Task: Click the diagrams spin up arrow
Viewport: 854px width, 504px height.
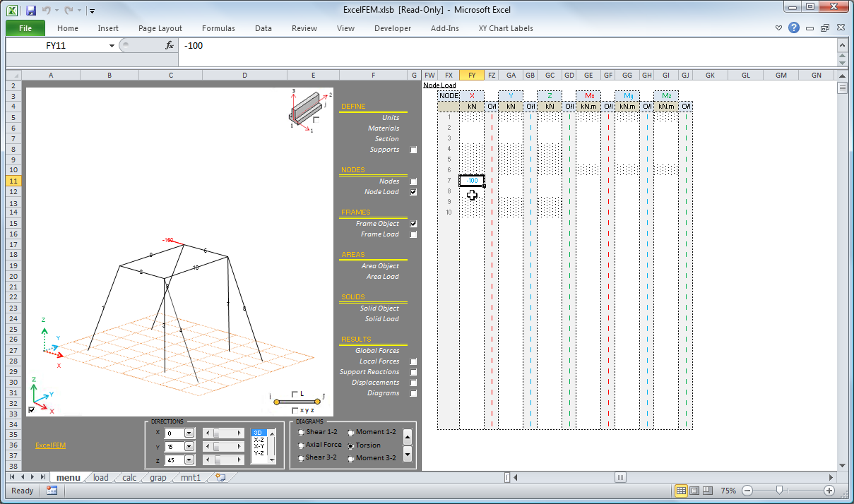Action: (x=407, y=437)
